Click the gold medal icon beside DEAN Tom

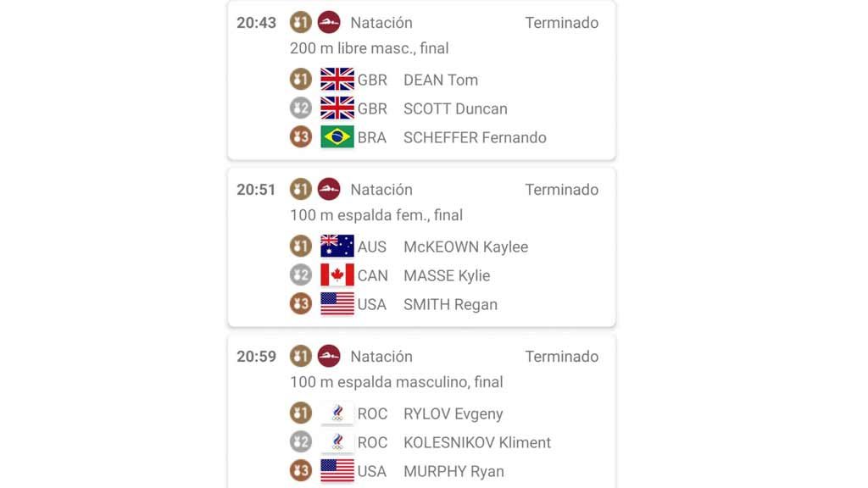click(301, 80)
